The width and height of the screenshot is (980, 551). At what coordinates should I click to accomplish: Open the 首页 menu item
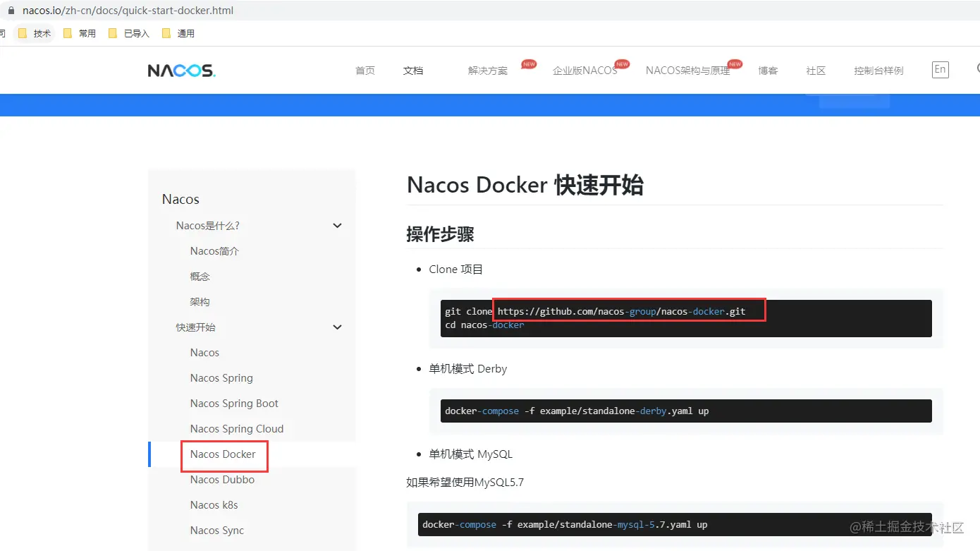click(x=365, y=71)
